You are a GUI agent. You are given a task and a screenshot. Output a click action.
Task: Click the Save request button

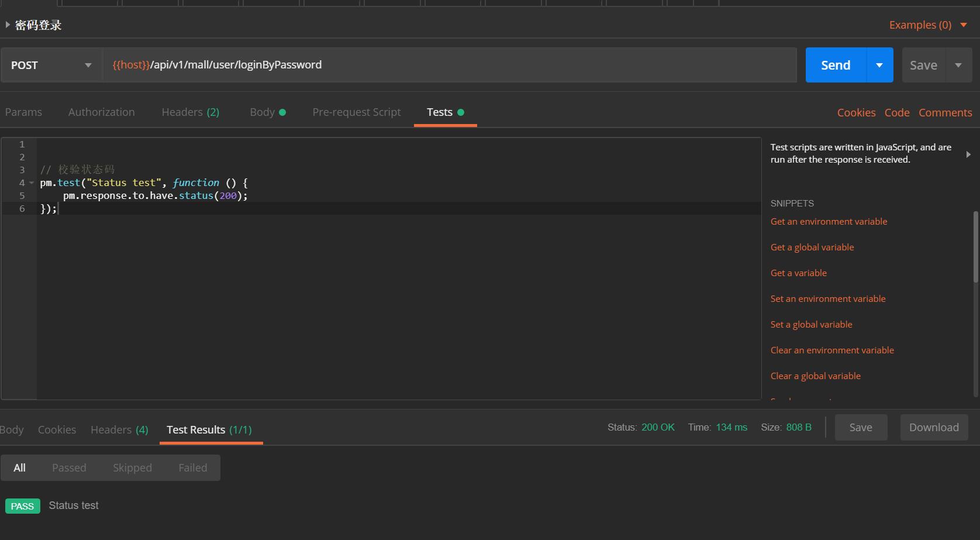click(923, 65)
